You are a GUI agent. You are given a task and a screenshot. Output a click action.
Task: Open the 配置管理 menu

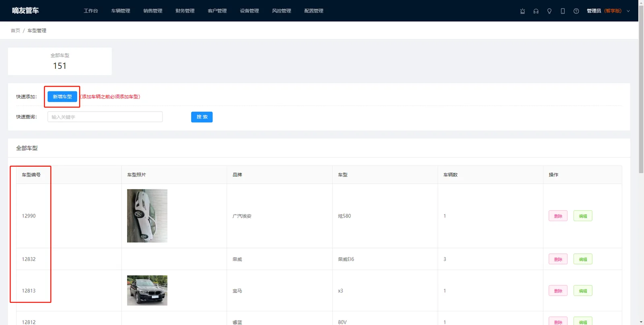pyautogui.click(x=314, y=11)
